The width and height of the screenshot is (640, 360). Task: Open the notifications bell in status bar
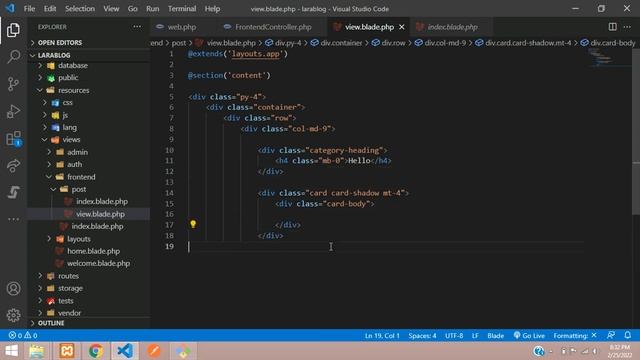click(x=628, y=335)
